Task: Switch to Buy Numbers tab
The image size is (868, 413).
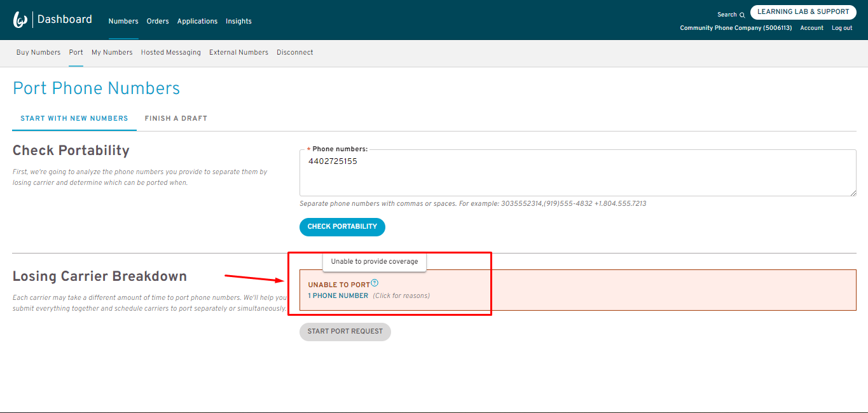Action: pyautogui.click(x=38, y=52)
